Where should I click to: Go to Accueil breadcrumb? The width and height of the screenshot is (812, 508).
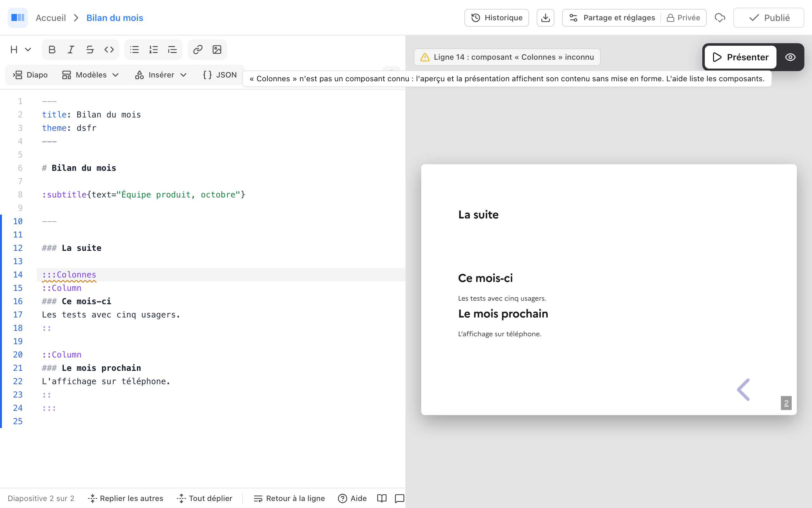(x=51, y=18)
